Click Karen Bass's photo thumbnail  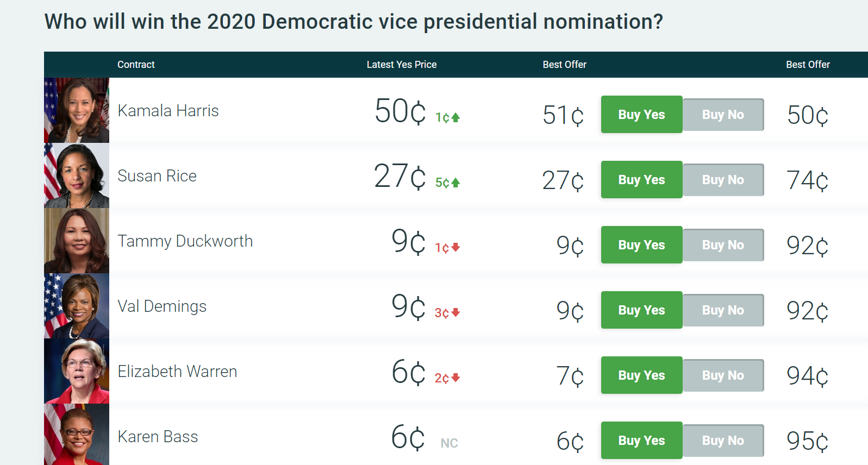pyautogui.click(x=77, y=435)
